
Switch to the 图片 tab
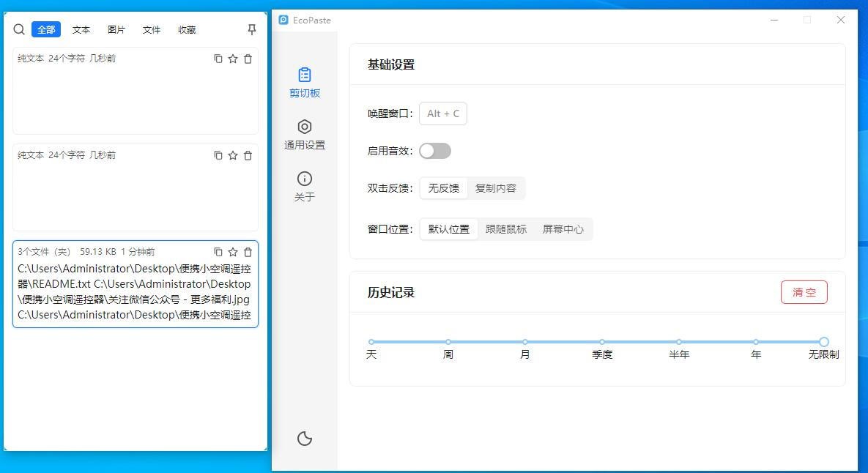[116, 30]
